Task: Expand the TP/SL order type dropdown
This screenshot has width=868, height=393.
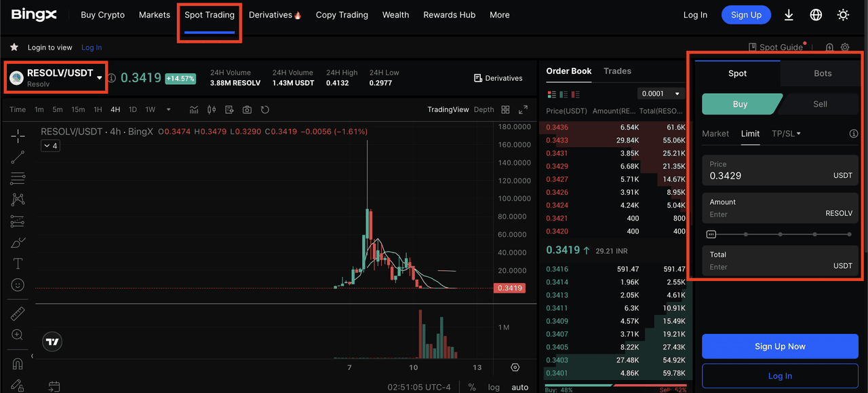Action: coord(786,134)
